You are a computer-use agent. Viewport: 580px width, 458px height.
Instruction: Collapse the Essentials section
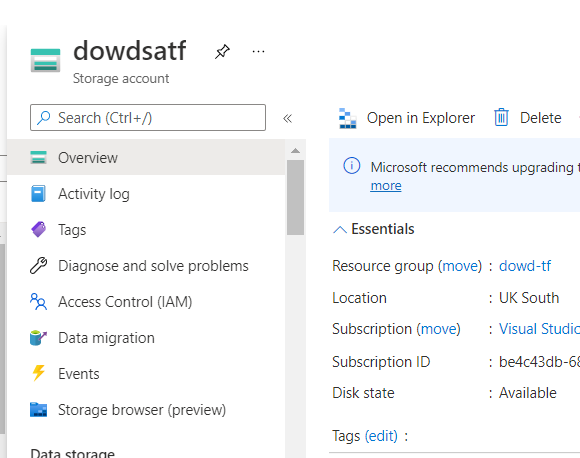pos(340,230)
